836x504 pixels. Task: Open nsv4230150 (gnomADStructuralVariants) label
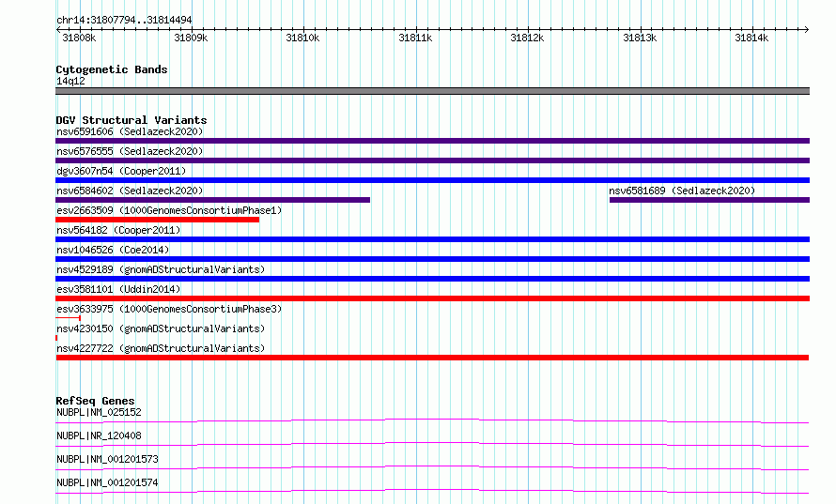pyautogui.click(x=161, y=328)
